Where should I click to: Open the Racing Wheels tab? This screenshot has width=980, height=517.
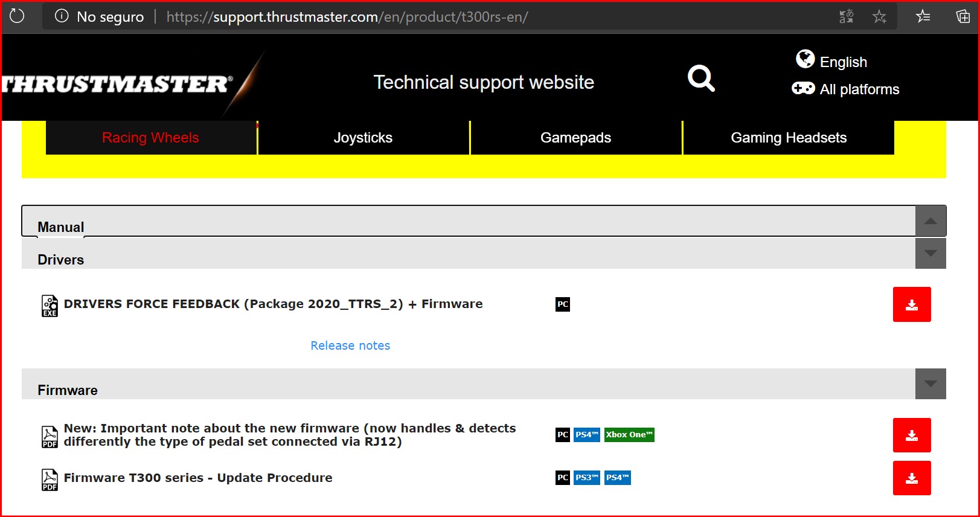[150, 138]
